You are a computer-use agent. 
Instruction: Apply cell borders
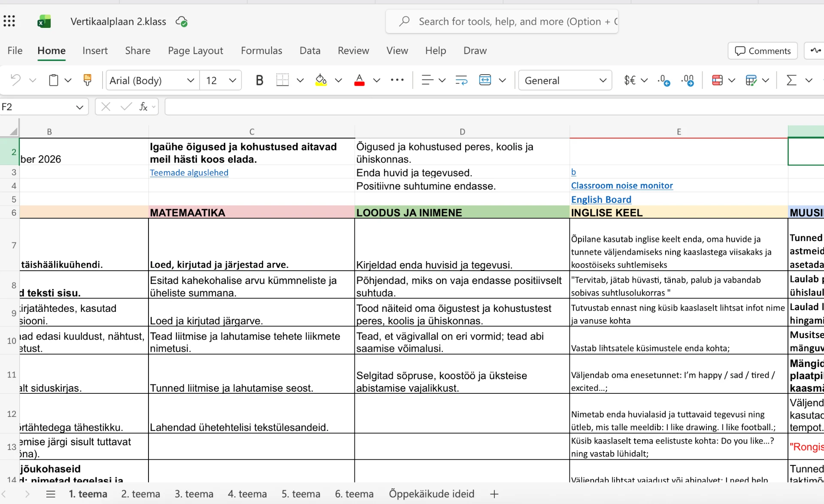coord(282,80)
